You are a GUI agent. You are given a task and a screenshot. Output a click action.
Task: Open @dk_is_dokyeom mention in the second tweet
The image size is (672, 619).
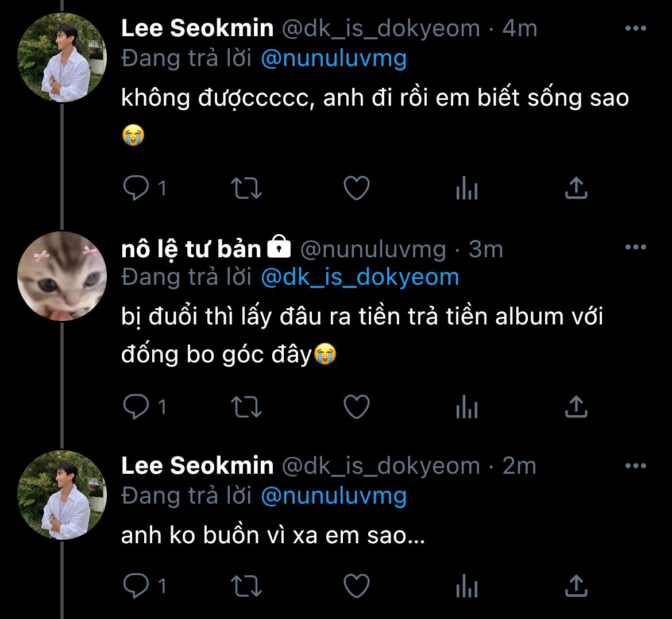tap(360, 277)
